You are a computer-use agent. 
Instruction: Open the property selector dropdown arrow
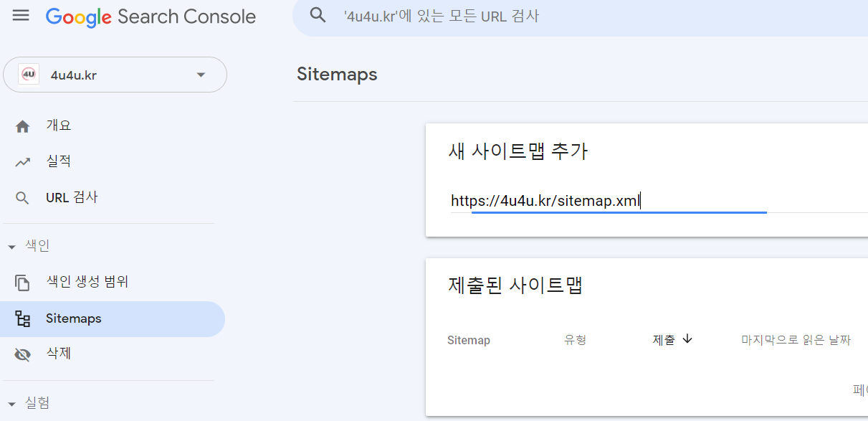[x=201, y=74]
